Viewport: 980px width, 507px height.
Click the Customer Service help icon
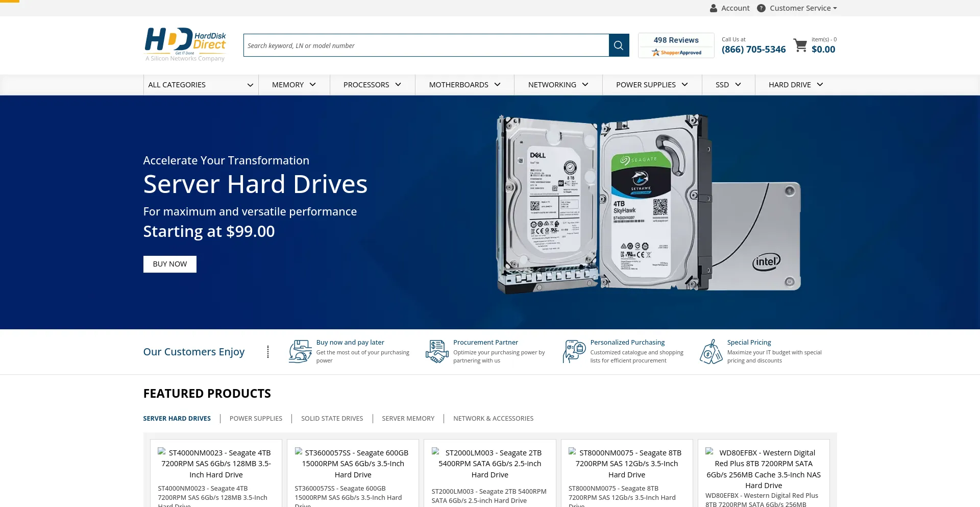(x=761, y=8)
